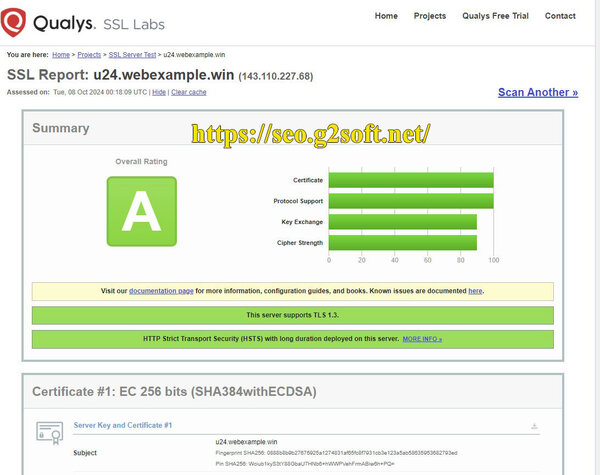Click the Certificate score bar
This screenshot has width=600, height=475.
(411, 180)
